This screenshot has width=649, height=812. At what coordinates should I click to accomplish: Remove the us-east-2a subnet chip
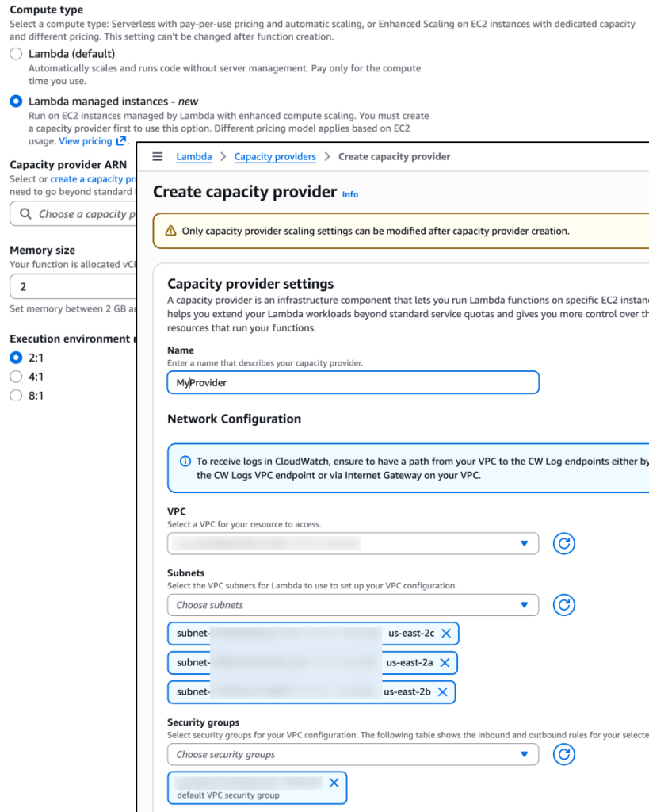446,662
